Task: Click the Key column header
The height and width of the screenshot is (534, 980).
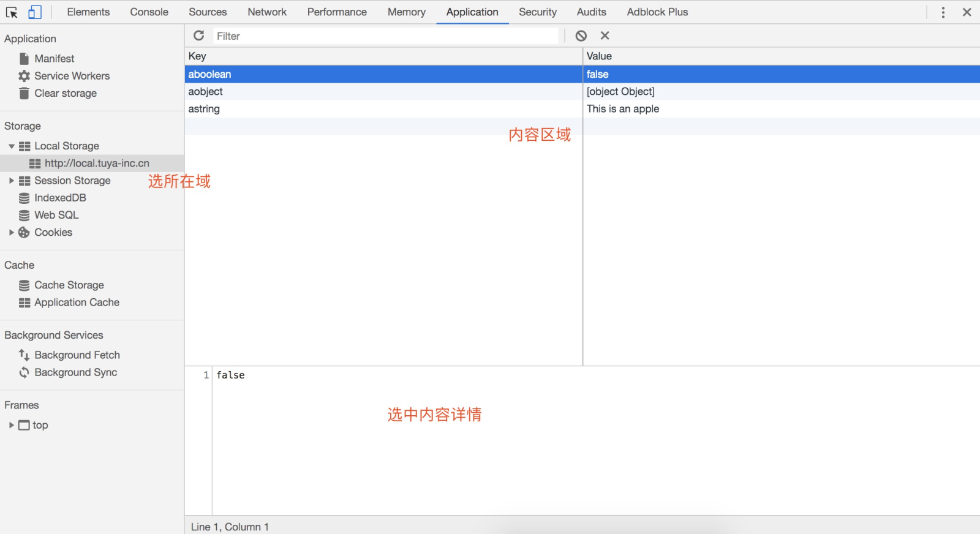Action: (x=383, y=56)
